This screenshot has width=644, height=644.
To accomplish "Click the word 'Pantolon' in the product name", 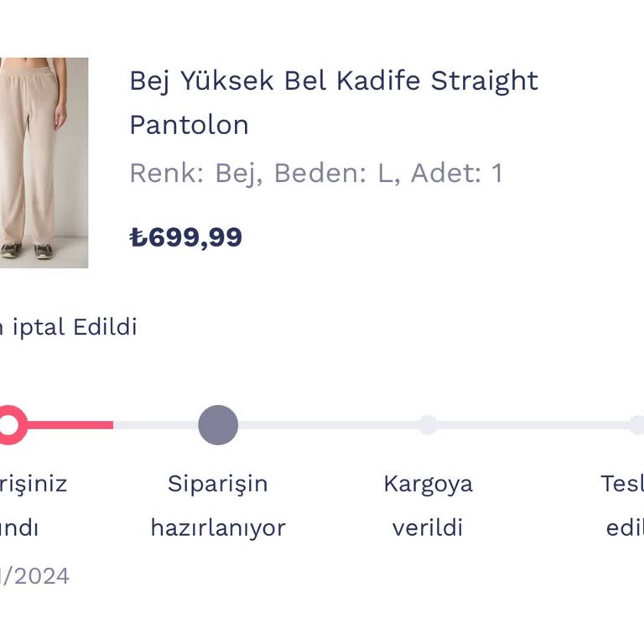I will tap(189, 125).
